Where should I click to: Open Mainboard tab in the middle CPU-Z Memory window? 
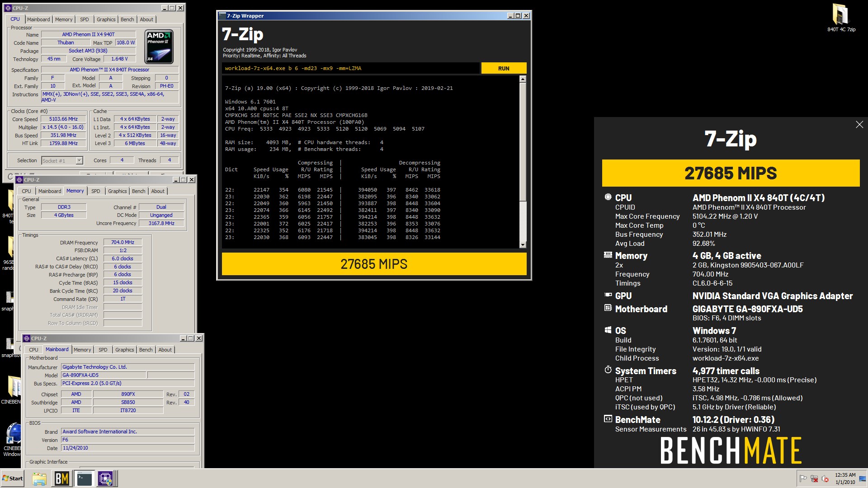pyautogui.click(x=50, y=191)
